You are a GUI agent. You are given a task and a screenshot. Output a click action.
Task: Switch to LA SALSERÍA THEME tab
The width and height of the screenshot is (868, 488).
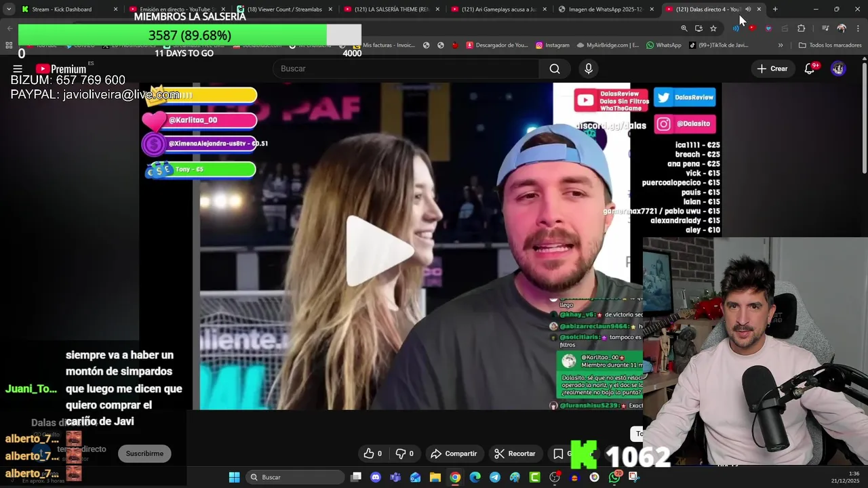(391, 9)
